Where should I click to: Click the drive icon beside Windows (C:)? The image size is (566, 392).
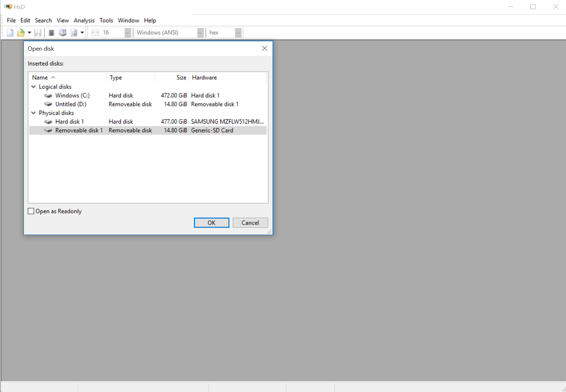click(x=48, y=95)
